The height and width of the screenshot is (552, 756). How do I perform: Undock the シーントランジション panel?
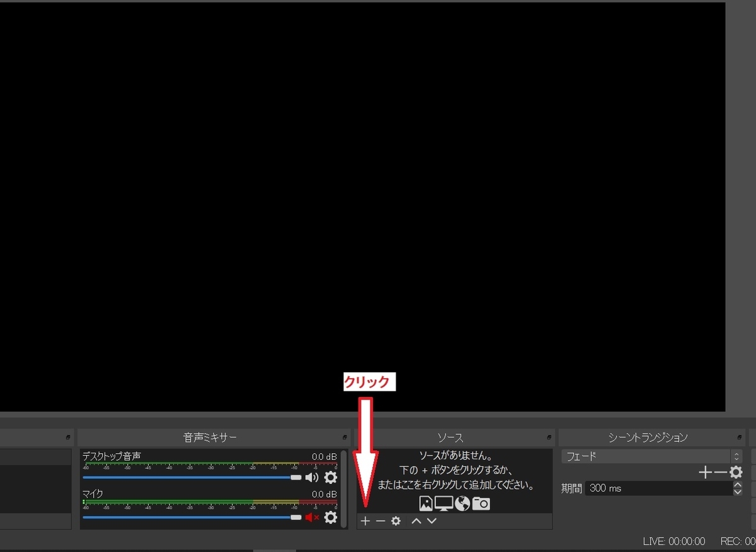point(740,437)
